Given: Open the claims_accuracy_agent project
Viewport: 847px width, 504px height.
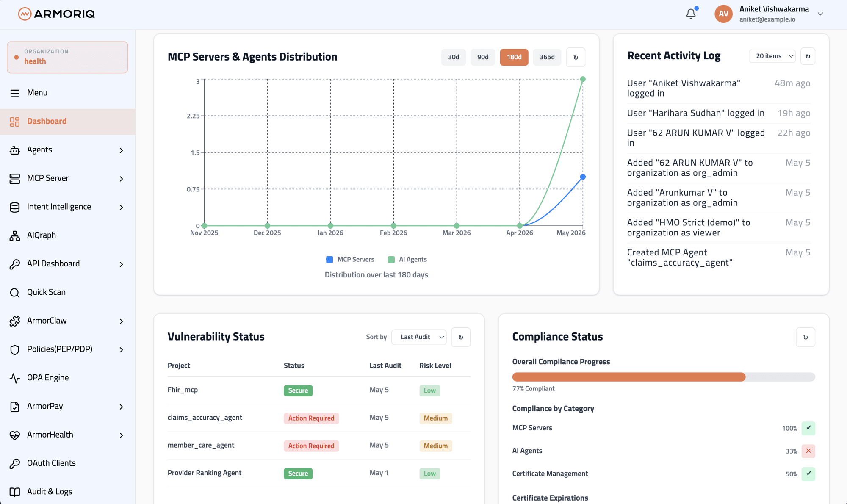Looking at the screenshot, I should (x=205, y=418).
